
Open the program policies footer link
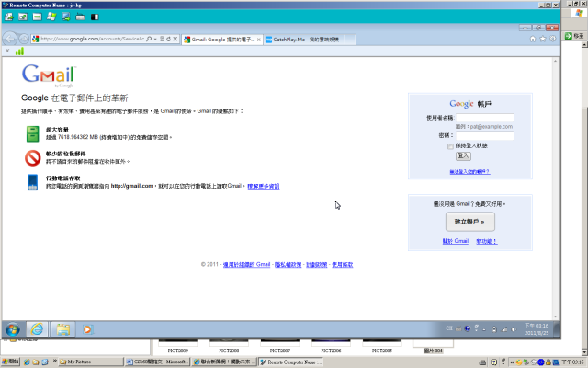click(316, 265)
